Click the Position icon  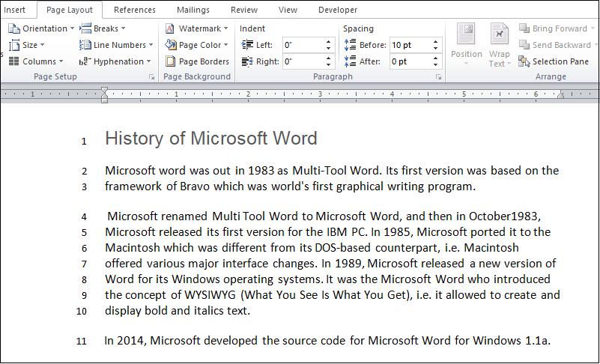[466, 34]
